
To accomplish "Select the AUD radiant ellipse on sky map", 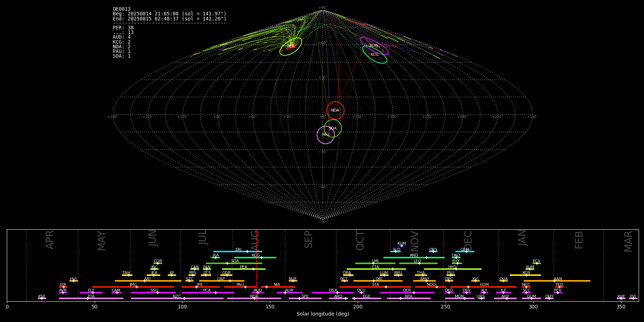I will pyautogui.click(x=374, y=46).
